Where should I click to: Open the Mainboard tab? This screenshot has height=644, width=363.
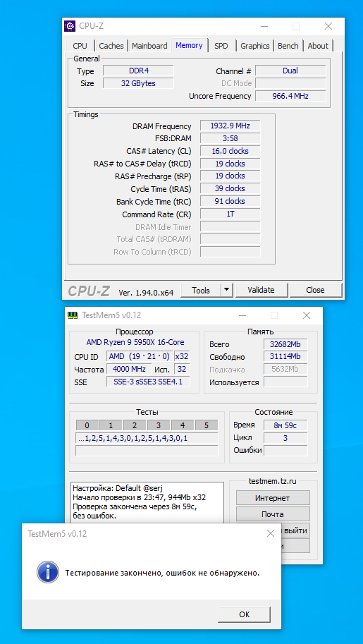149,46
